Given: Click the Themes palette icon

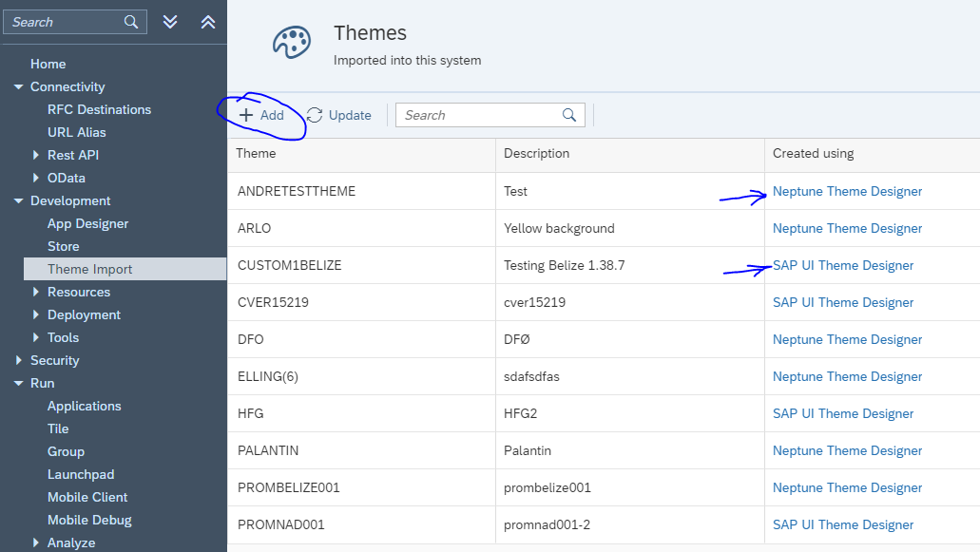Looking at the screenshot, I should click(x=291, y=43).
